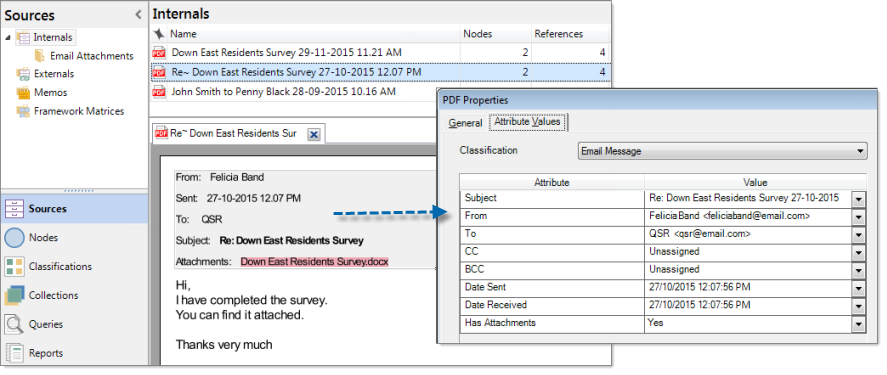The image size is (887, 375).
Task: Select the Externals folder
Action: (54, 74)
